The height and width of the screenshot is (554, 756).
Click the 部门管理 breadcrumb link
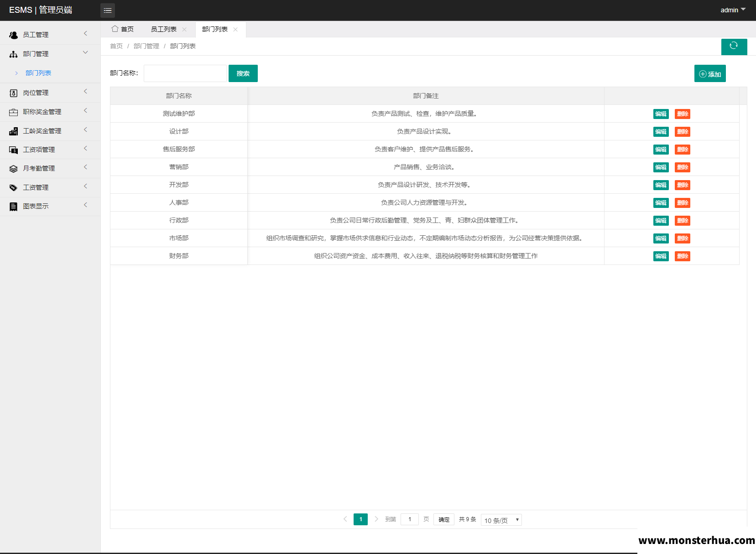click(x=146, y=46)
